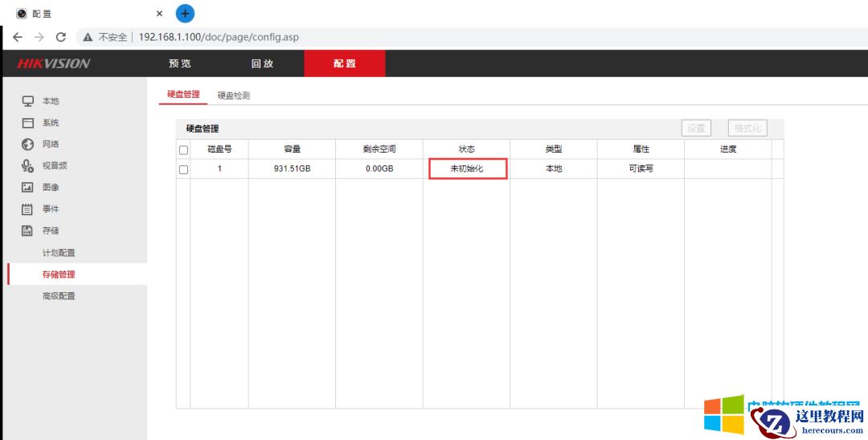Viewport: 868px width, 440px height.
Task: Click the 属性 column header
Action: click(641, 149)
